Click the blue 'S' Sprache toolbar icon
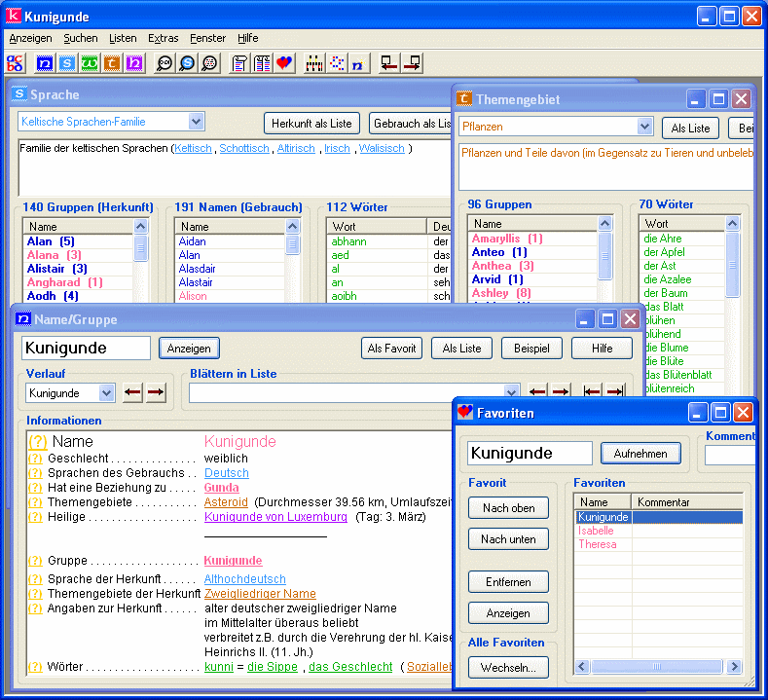768x700 pixels. coord(67,64)
